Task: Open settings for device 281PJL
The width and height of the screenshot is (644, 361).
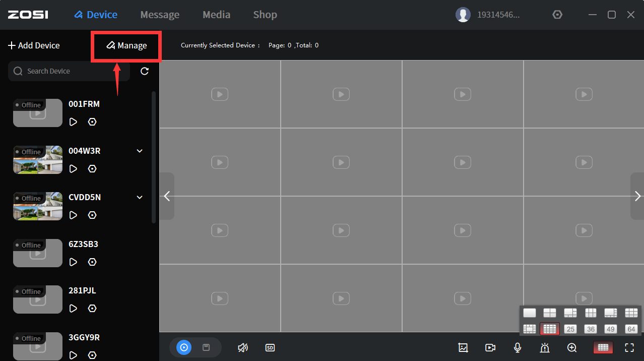Action: (x=92, y=309)
